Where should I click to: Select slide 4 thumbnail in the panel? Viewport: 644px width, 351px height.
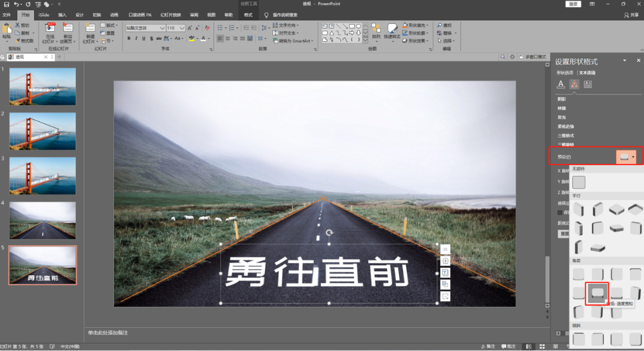[x=42, y=220]
